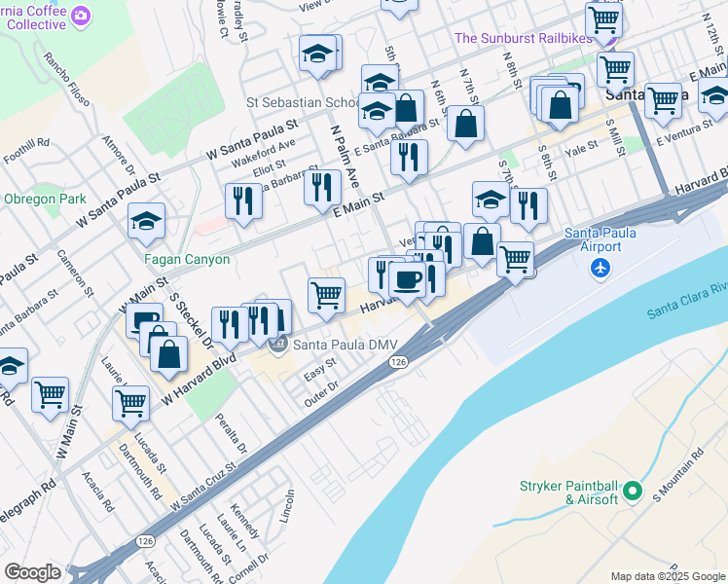Select the Fagan Canyon label
This screenshot has height=584, width=728.
(x=187, y=260)
